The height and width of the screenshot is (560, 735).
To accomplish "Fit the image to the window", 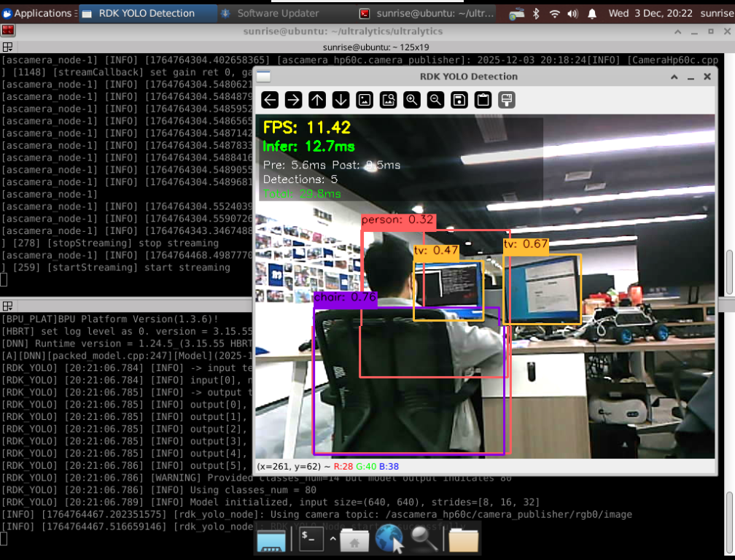I will (388, 100).
